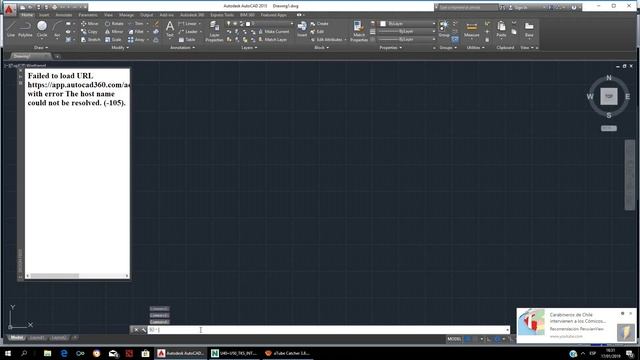
Task: Open Windows Start menu
Action: coord(8,353)
